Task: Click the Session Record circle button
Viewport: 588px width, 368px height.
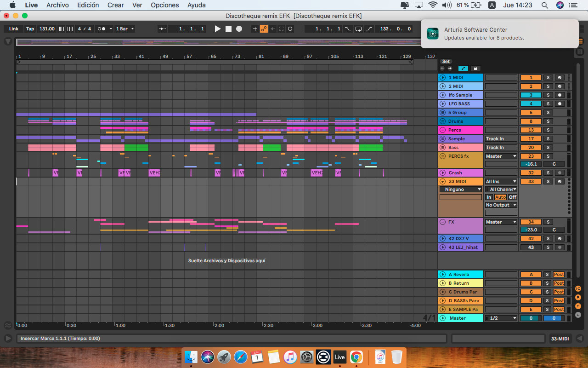Action: 290,29
